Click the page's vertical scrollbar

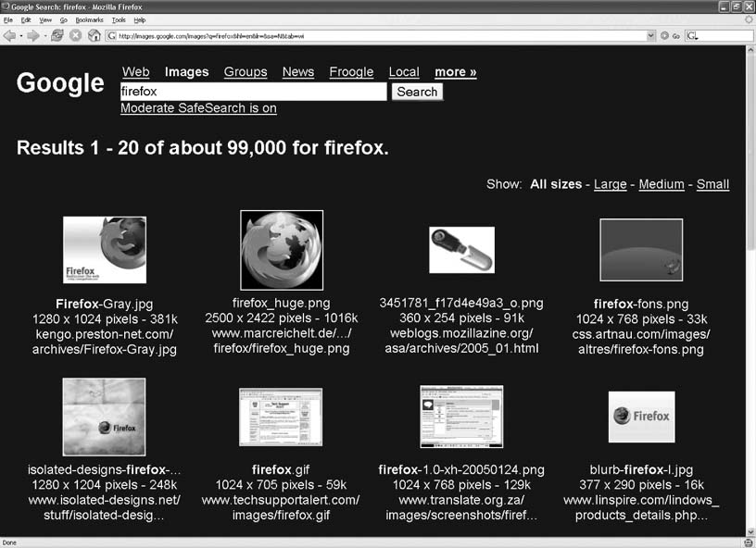point(750,278)
